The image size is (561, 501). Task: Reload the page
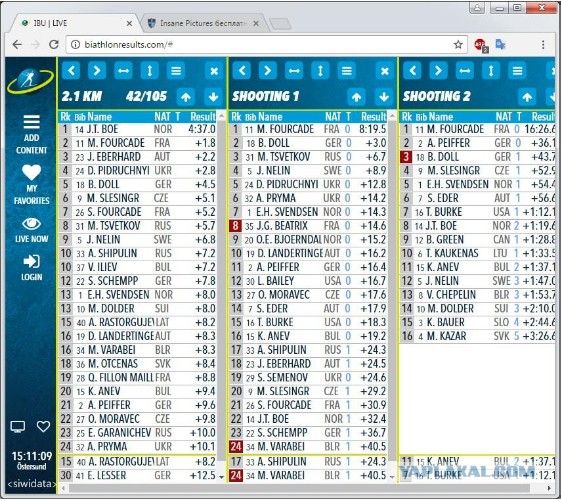point(54,44)
